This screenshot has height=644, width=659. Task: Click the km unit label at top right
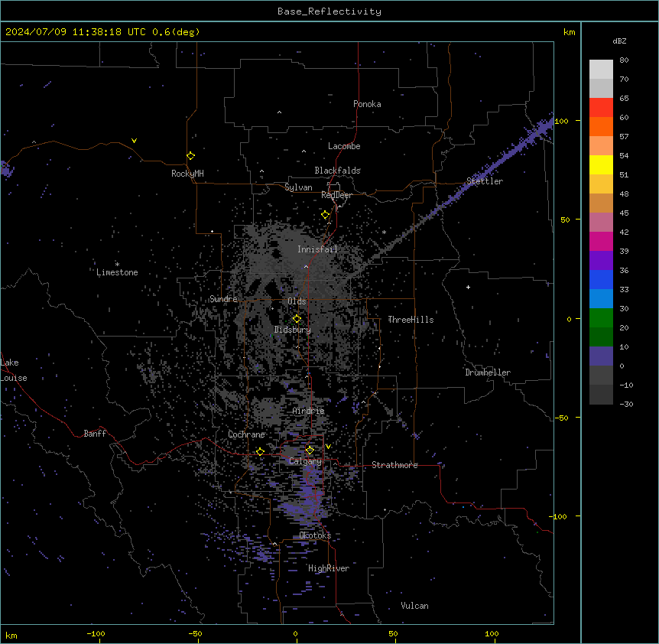570,32
